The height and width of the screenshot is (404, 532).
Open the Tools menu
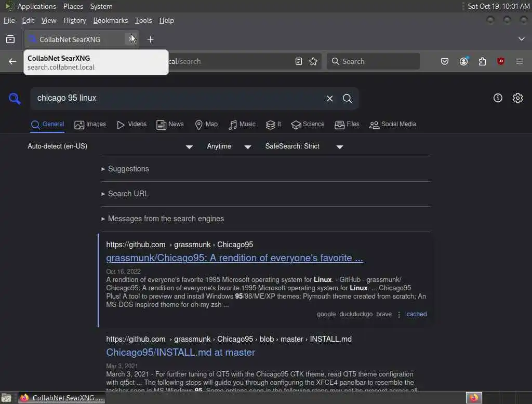(x=143, y=20)
